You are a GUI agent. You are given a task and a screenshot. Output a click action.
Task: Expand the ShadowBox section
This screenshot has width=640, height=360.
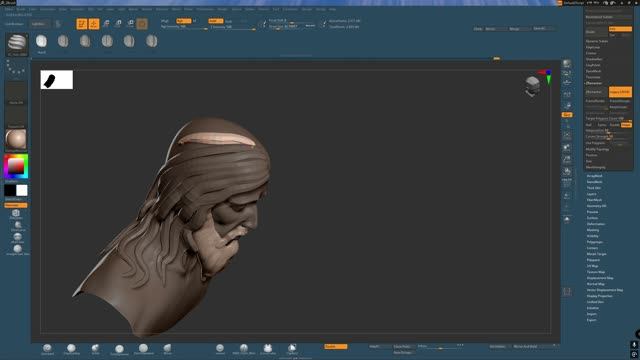pos(594,59)
